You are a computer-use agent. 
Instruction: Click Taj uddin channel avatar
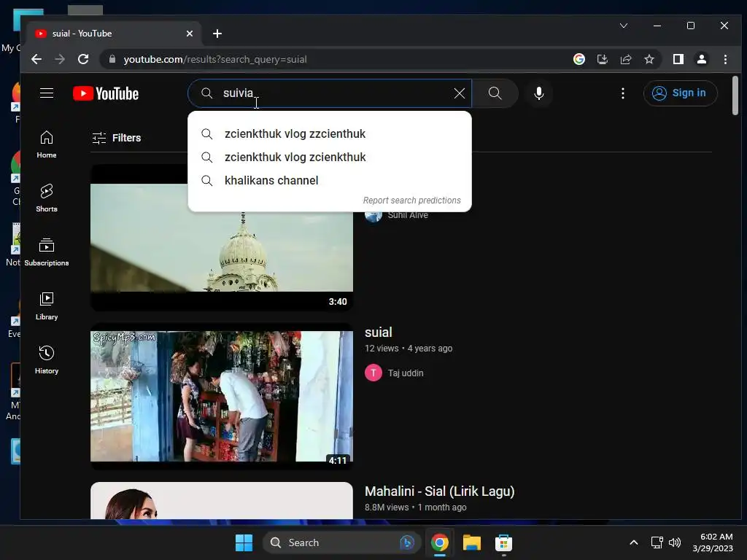[x=373, y=373]
